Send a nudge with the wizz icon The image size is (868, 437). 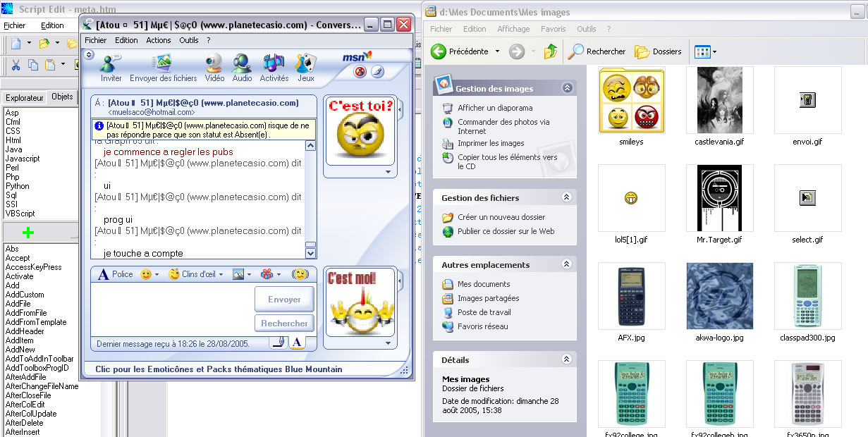coord(301,274)
